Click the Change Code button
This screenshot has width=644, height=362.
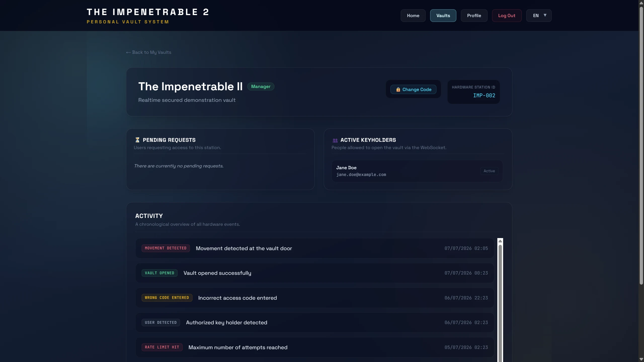coord(413,89)
